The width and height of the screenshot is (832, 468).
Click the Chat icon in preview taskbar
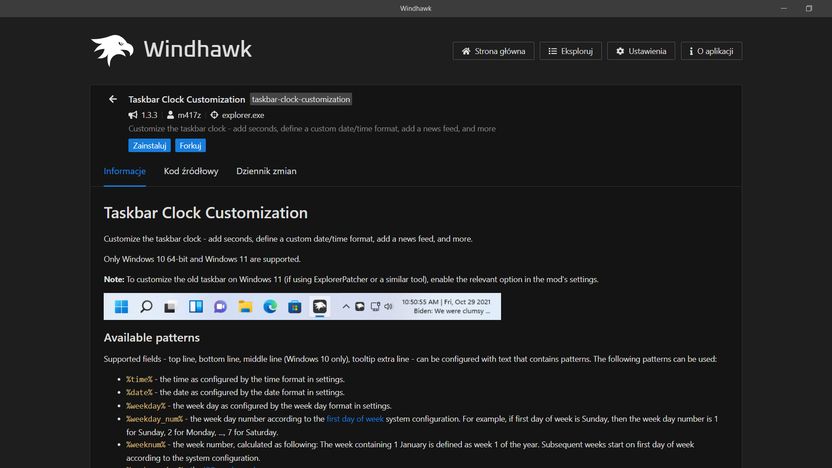click(220, 306)
